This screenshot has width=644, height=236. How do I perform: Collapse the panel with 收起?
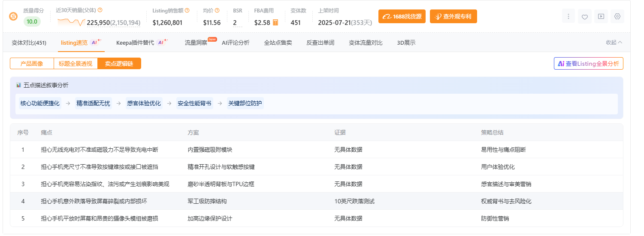pos(614,43)
